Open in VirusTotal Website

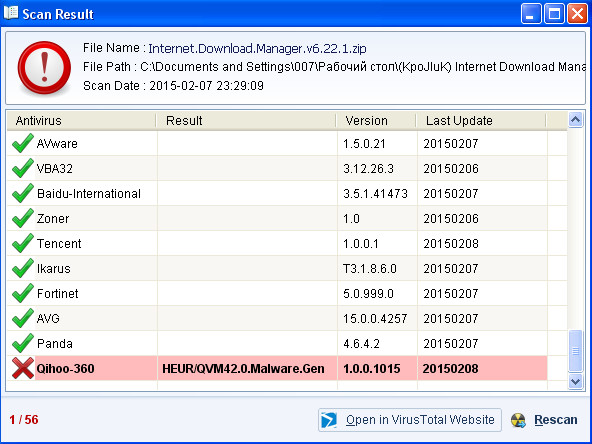410,420
